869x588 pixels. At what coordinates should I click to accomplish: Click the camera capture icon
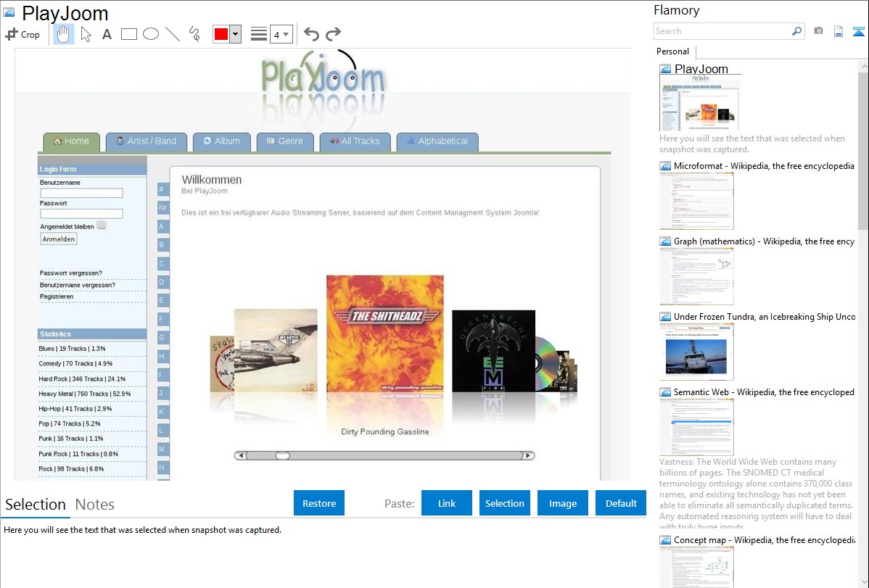(x=818, y=31)
